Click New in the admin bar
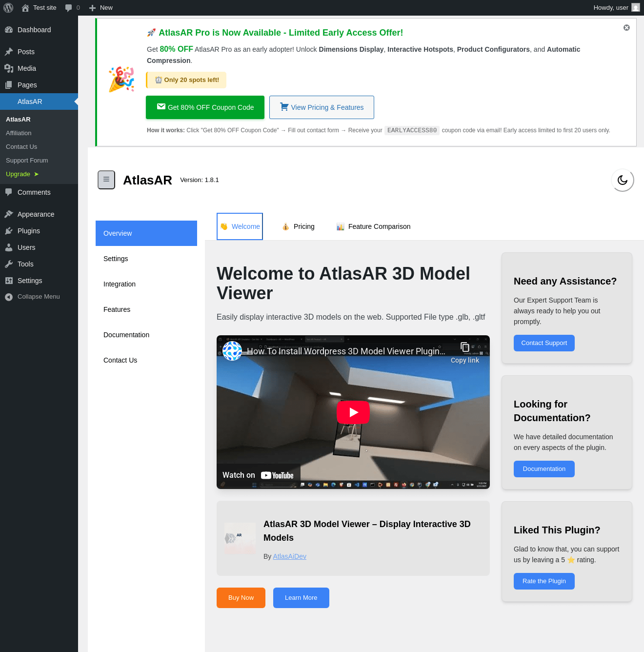 [101, 8]
